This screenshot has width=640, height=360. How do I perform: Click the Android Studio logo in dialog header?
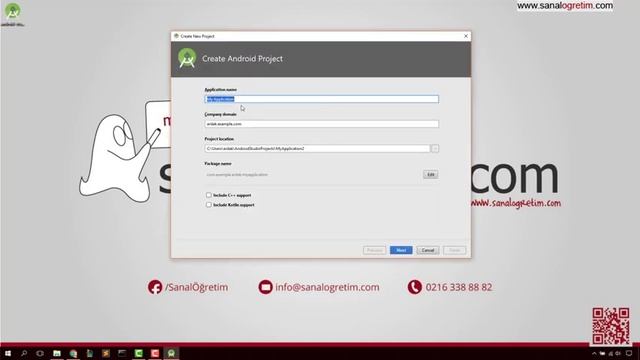(x=187, y=58)
